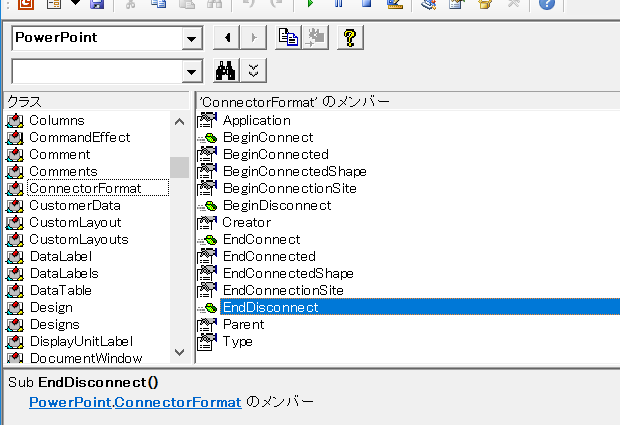Select the BeginConnectionSite member
This screenshot has width=620, height=425.
click(289, 189)
